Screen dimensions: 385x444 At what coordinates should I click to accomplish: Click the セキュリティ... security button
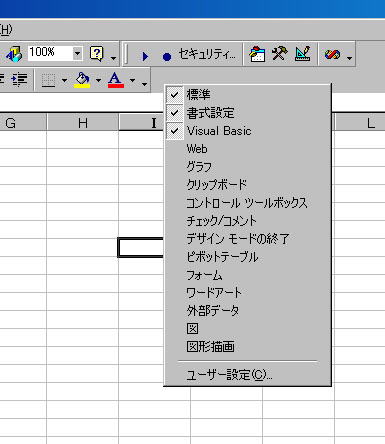207,54
